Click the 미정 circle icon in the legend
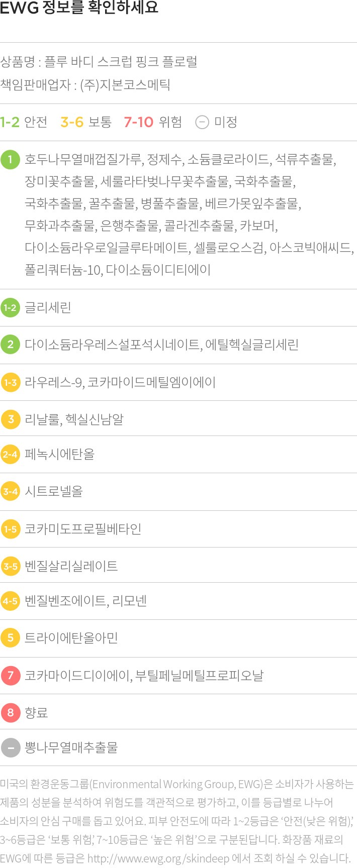Screen dimensions: 357x868 click(x=202, y=122)
